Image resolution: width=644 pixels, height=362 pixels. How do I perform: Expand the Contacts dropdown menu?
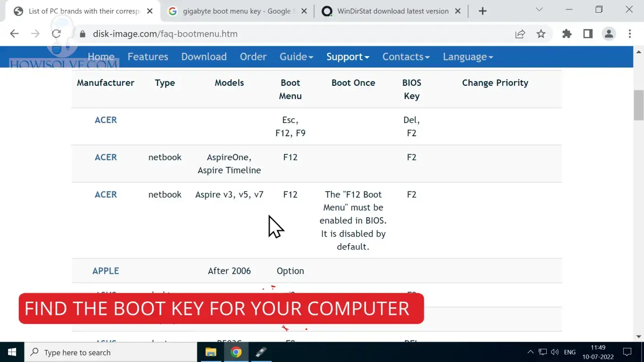coord(406,57)
